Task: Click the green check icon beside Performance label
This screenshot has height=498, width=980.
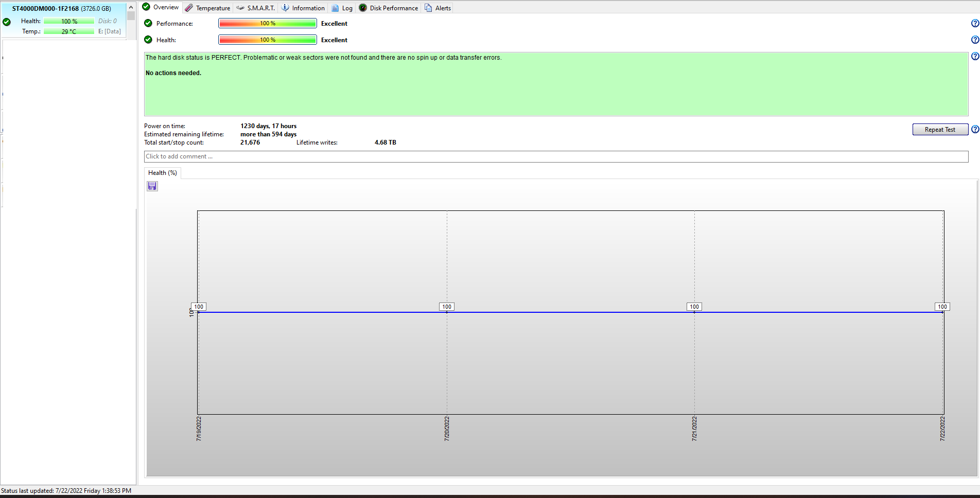Action: point(148,23)
